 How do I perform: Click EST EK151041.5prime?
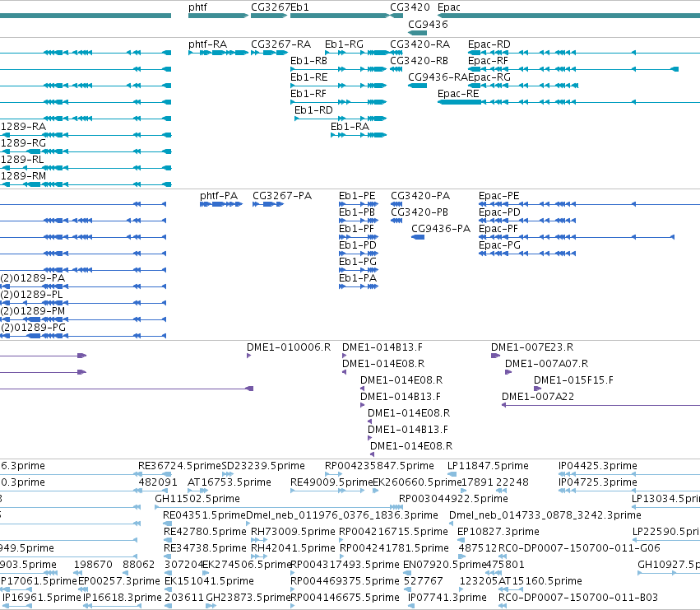click(169, 589)
